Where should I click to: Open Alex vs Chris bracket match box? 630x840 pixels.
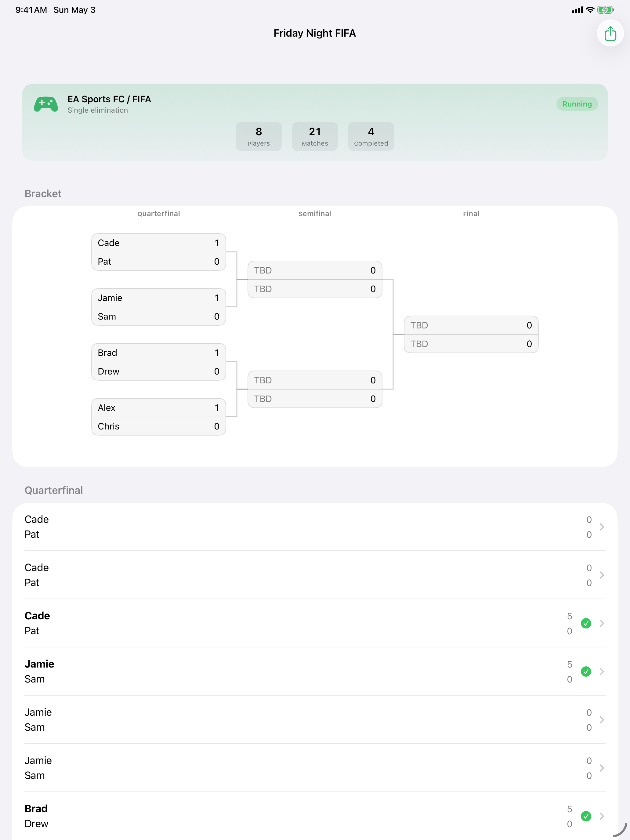click(159, 417)
